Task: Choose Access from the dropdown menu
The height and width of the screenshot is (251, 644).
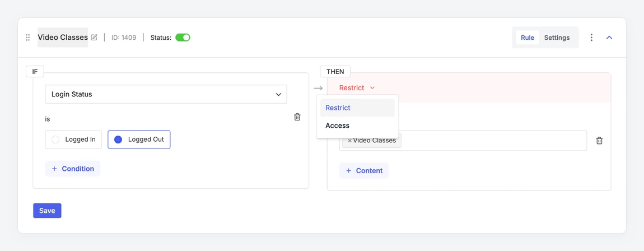Action: (x=357, y=125)
